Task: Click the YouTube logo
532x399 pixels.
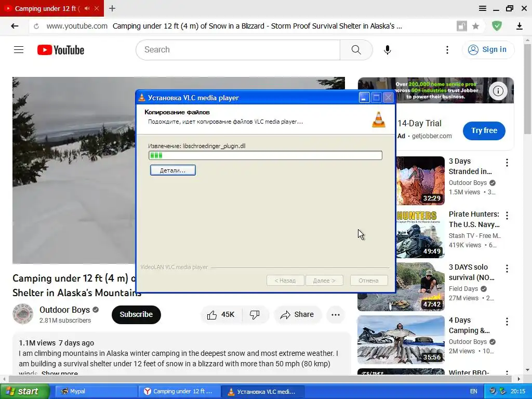Action: point(61,50)
